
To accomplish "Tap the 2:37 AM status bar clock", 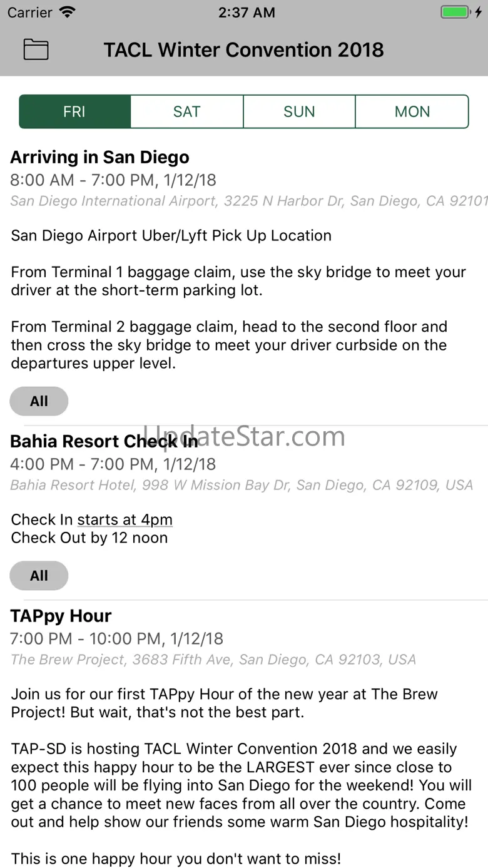I will click(x=247, y=13).
